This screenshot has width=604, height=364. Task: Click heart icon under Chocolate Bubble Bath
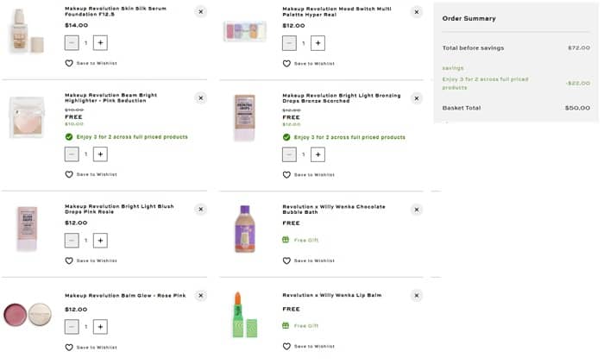286,260
